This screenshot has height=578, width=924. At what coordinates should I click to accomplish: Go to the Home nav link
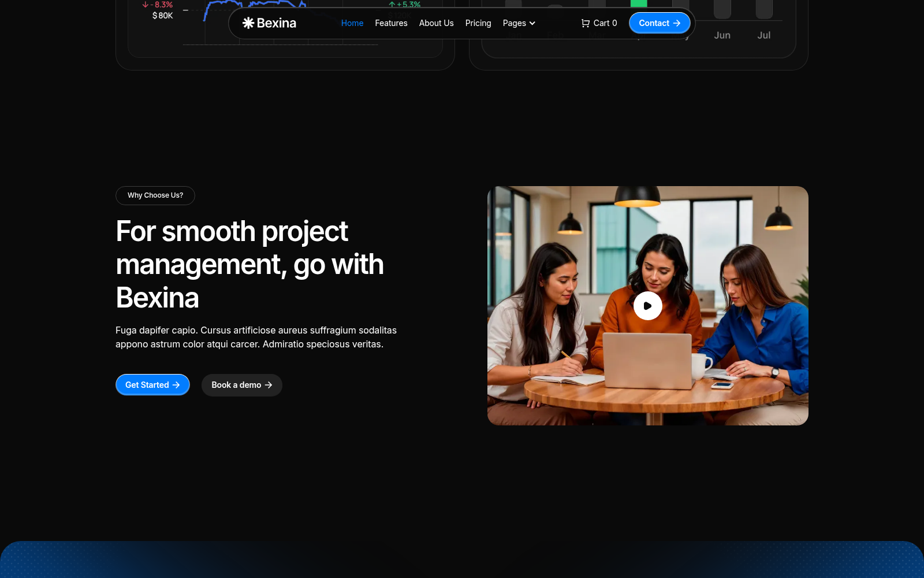coord(352,23)
